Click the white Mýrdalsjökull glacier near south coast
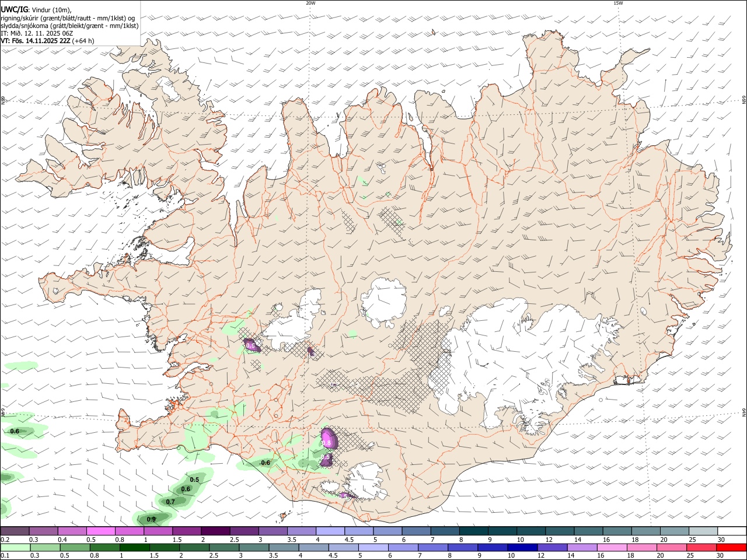Viewport: 747px width, 560px height. click(x=366, y=481)
